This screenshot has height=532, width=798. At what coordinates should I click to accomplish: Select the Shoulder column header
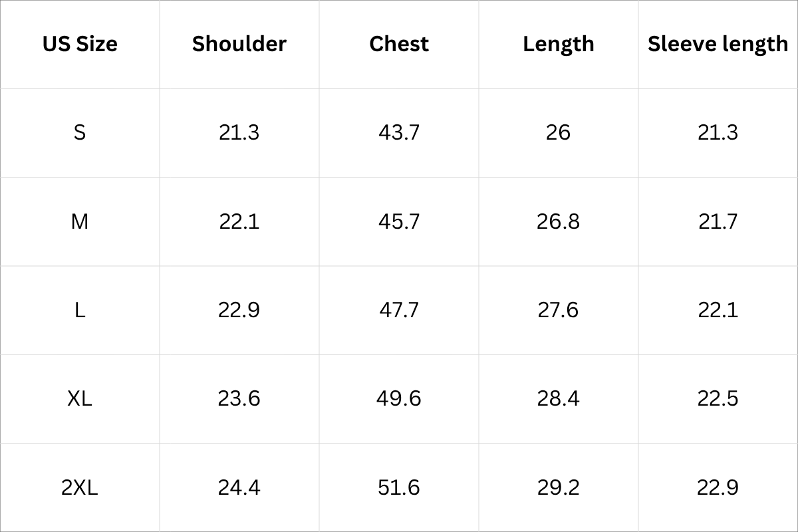coord(239,44)
